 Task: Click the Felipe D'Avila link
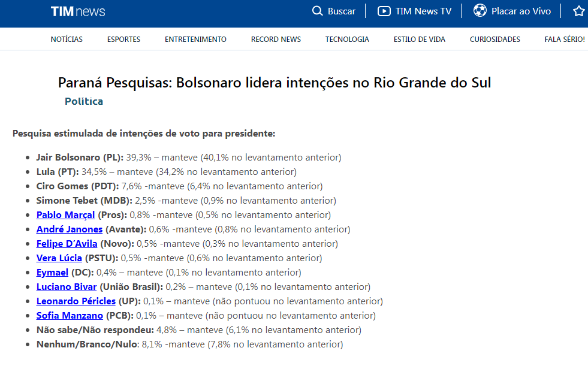pos(67,244)
